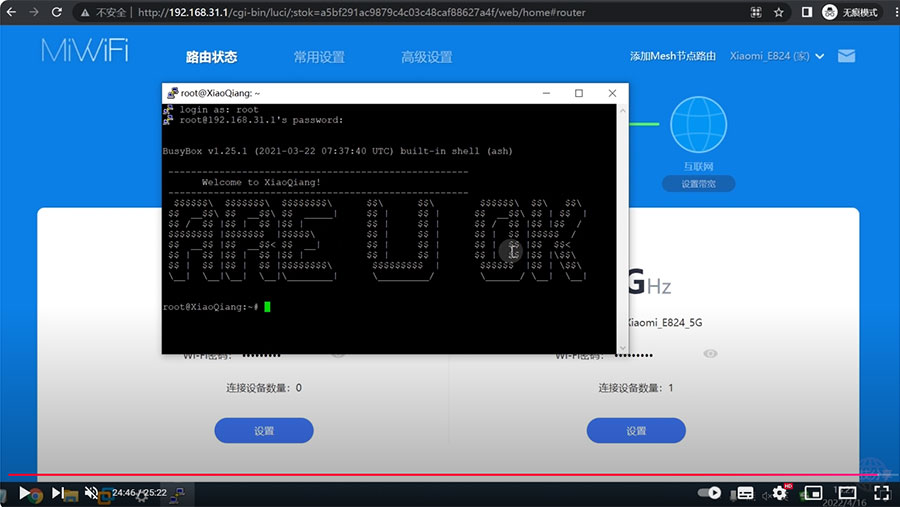Enter fullscreen video mode
Viewport: 900px width, 507px height.
881,493
